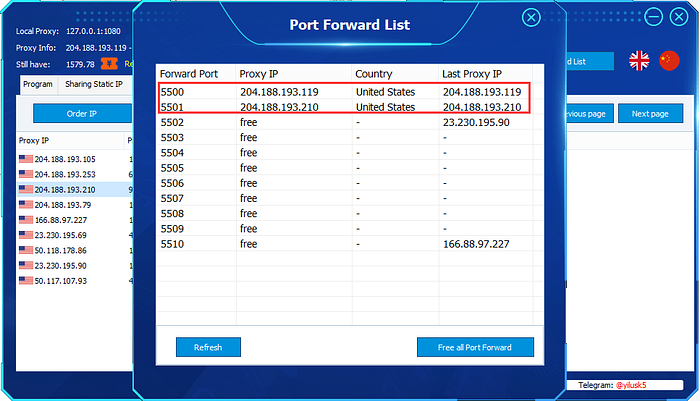700x401 pixels.
Task: Click the orange yuan recharge icon
Action: click(109, 64)
